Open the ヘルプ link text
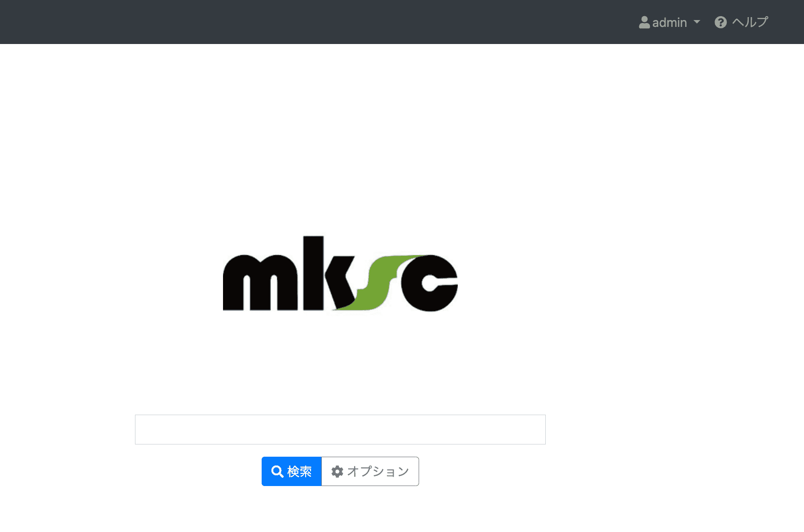 [x=750, y=22]
